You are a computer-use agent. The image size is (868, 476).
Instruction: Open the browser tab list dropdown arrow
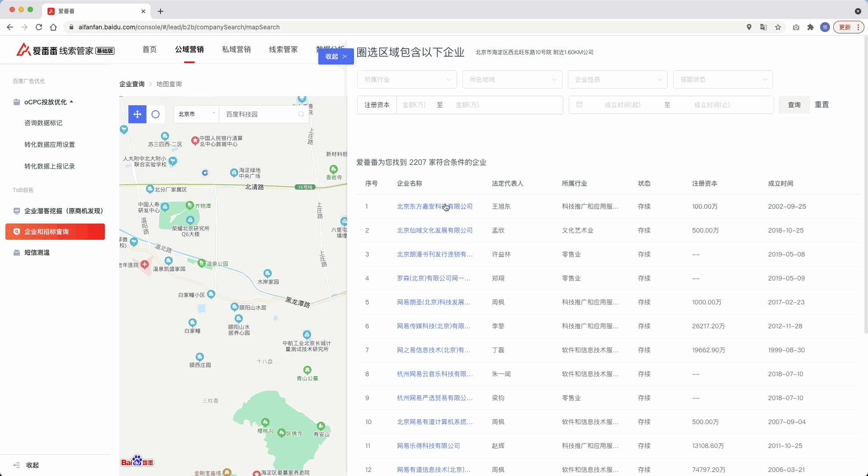pyautogui.click(x=858, y=11)
